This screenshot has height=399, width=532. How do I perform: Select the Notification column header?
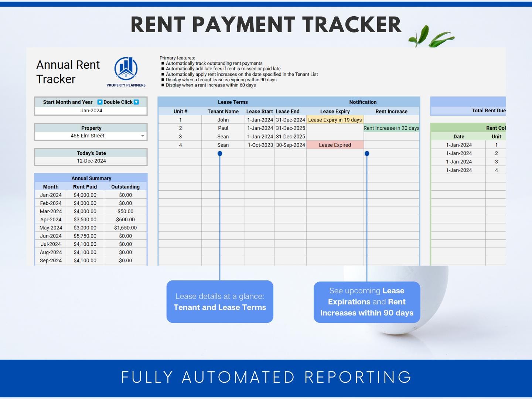click(363, 102)
